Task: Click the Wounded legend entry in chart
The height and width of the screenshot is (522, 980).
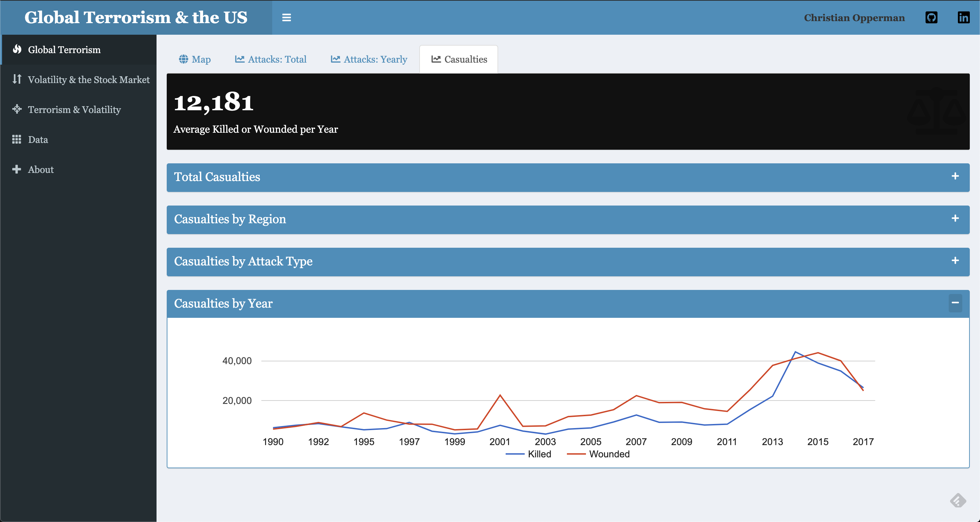Action: pyautogui.click(x=609, y=454)
